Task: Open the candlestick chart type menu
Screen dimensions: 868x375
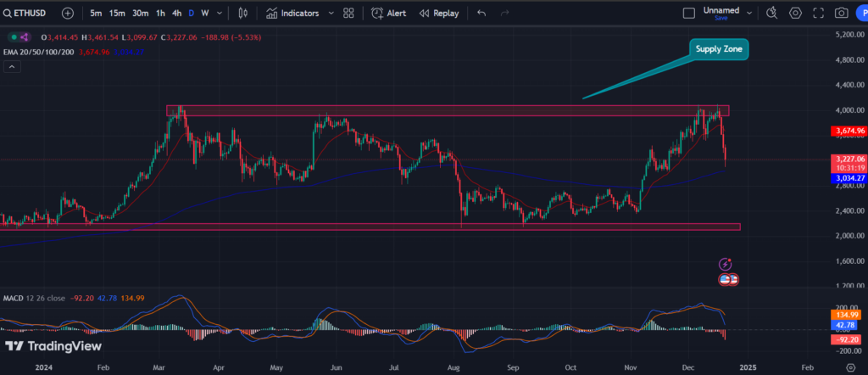Action: (x=243, y=13)
